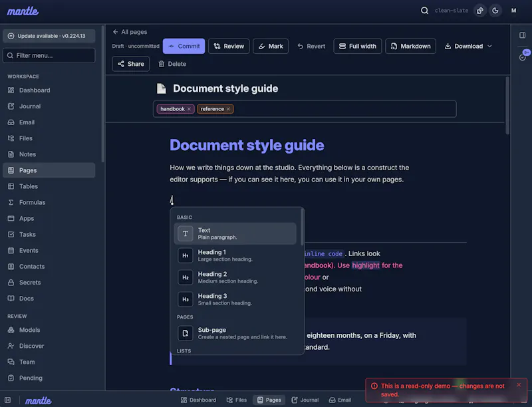Remove the handbook tag
The image size is (532, 407).
pos(189,109)
